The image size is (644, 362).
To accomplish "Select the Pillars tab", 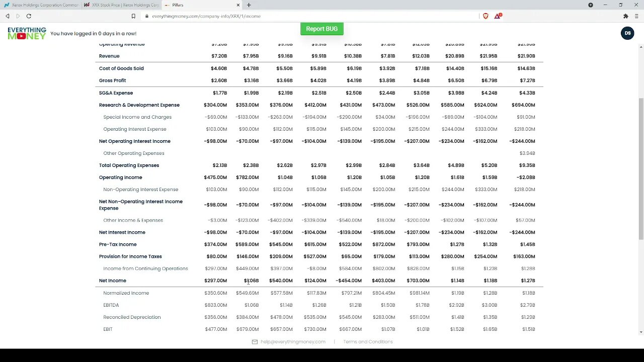I will coord(202,5).
